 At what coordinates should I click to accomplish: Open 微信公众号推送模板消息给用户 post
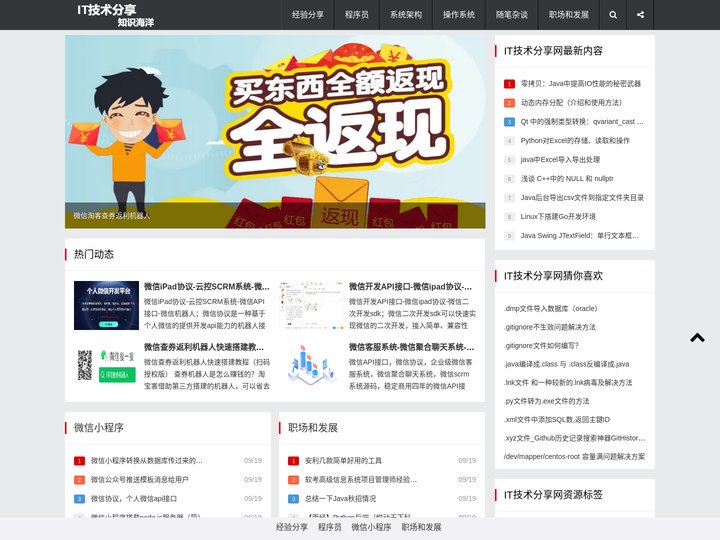(x=140, y=479)
